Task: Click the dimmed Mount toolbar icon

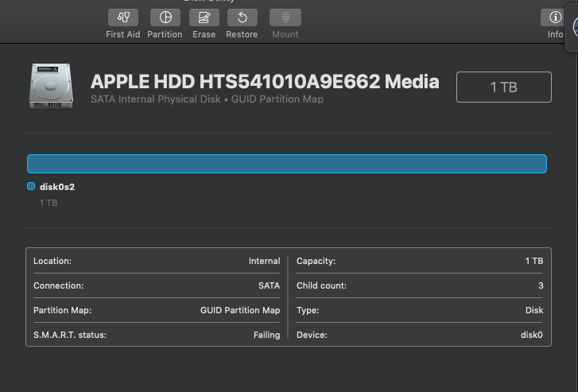Action: coord(285,17)
